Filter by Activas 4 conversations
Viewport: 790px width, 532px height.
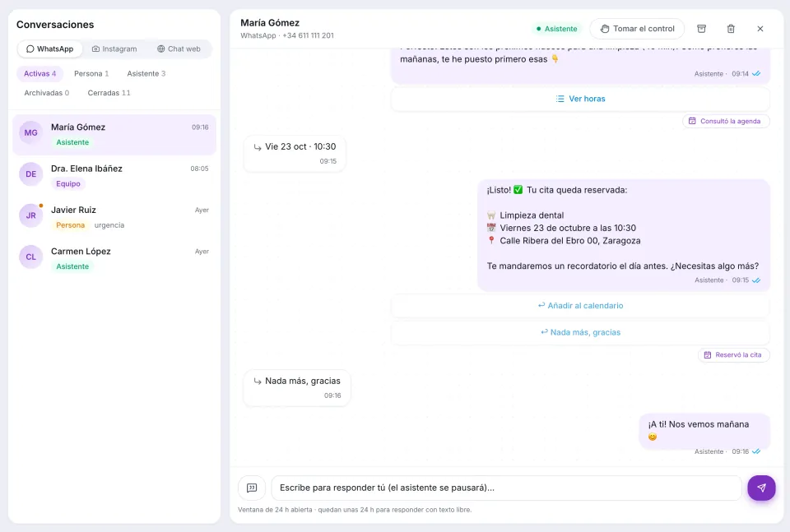pos(39,73)
